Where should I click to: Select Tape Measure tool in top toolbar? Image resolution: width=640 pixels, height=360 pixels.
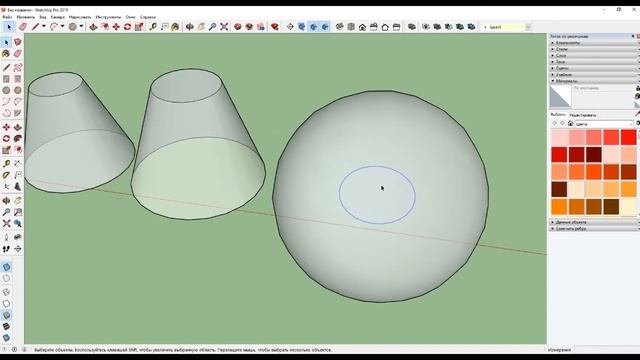tap(153, 27)
